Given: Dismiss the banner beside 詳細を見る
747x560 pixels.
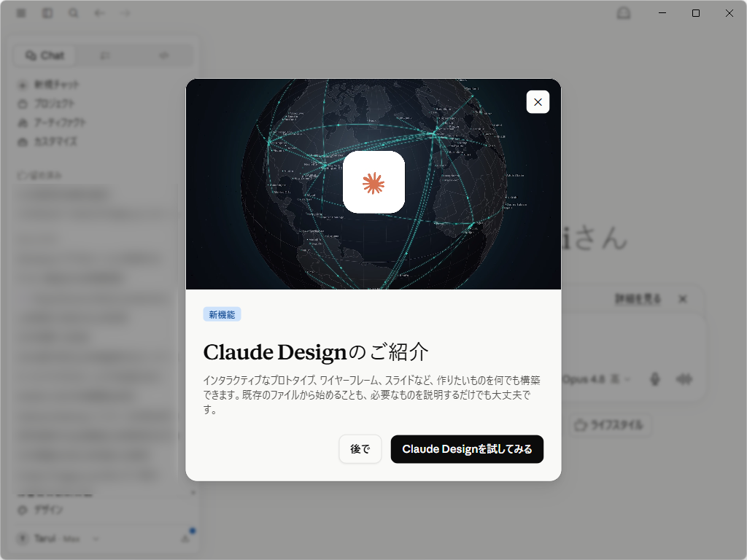Looking at the screenshot, I should click(683, 299).
